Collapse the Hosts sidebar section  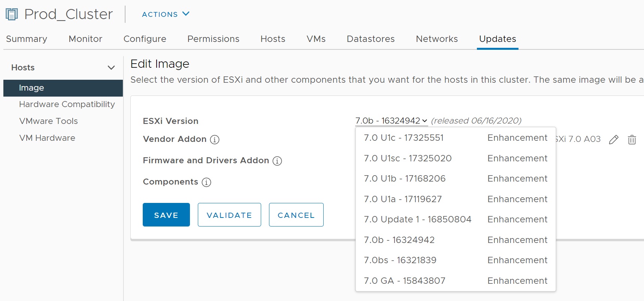click(111, 68)
